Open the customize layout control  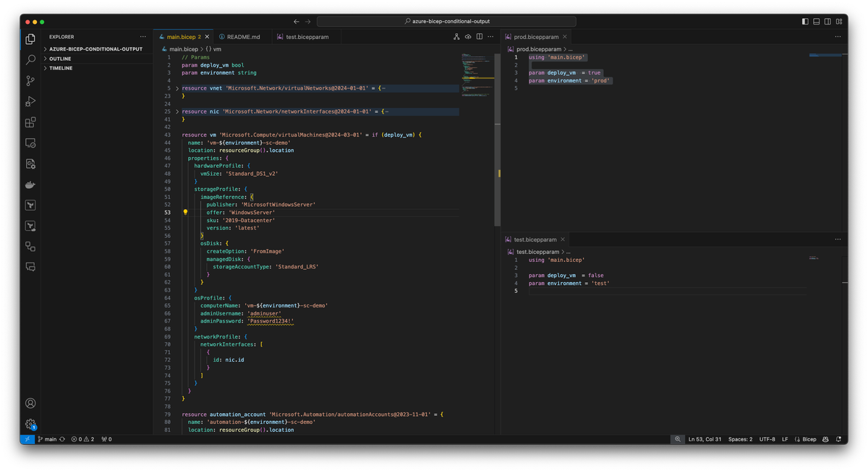[839, 22]
